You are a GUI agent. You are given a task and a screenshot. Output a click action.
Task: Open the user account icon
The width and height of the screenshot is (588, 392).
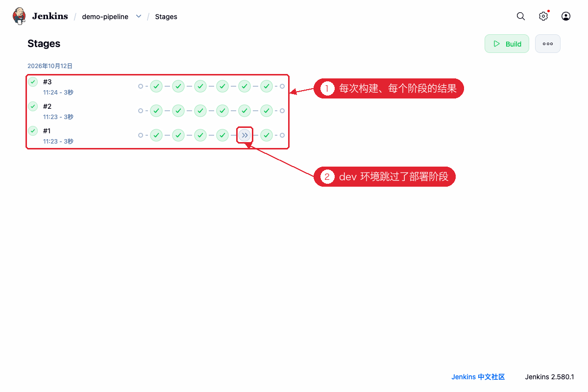tap(566, 16)
